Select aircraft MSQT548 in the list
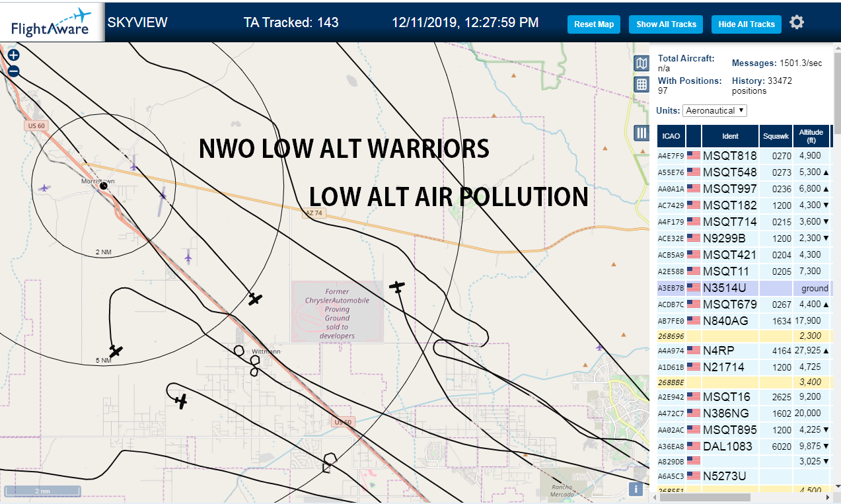841x504 pixels. coord(744,172)
